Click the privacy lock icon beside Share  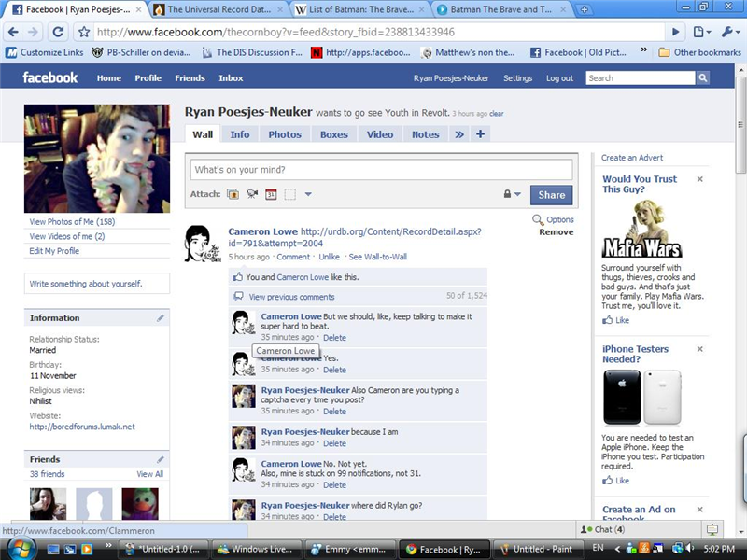pyautogui.click(x=508, y=195)
